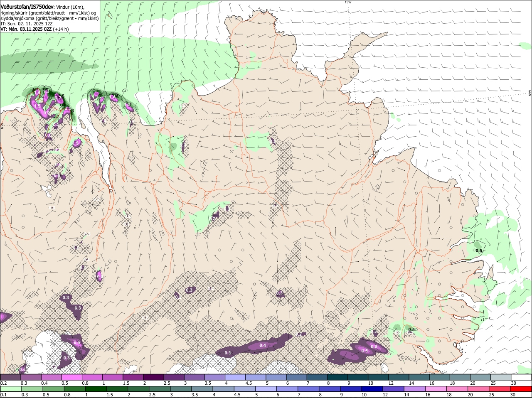The width and height of the screenshot is (532, 398).
Task: Pick upper legend swatch between 10 and 12
Action: (378, 377)
